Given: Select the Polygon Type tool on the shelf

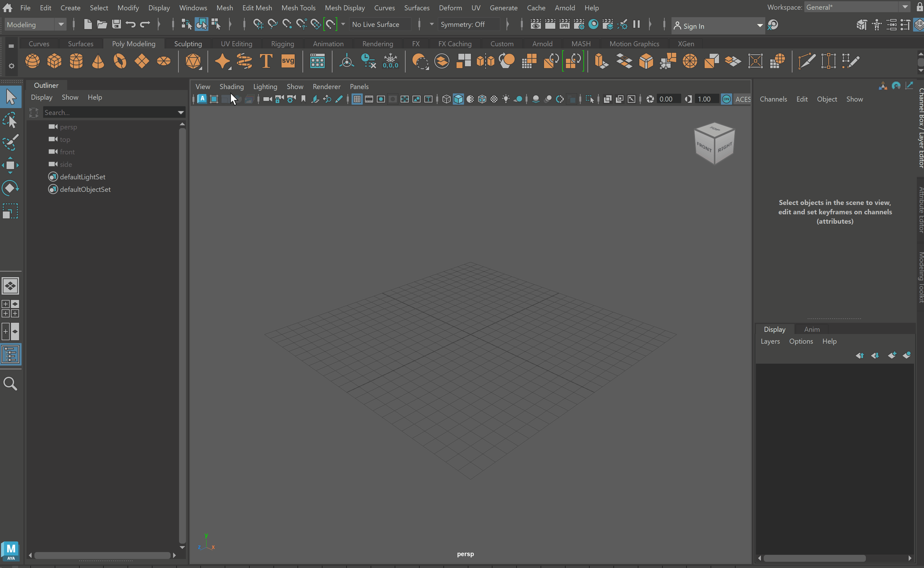Looking at the screenshot, I should coord(266,61).
